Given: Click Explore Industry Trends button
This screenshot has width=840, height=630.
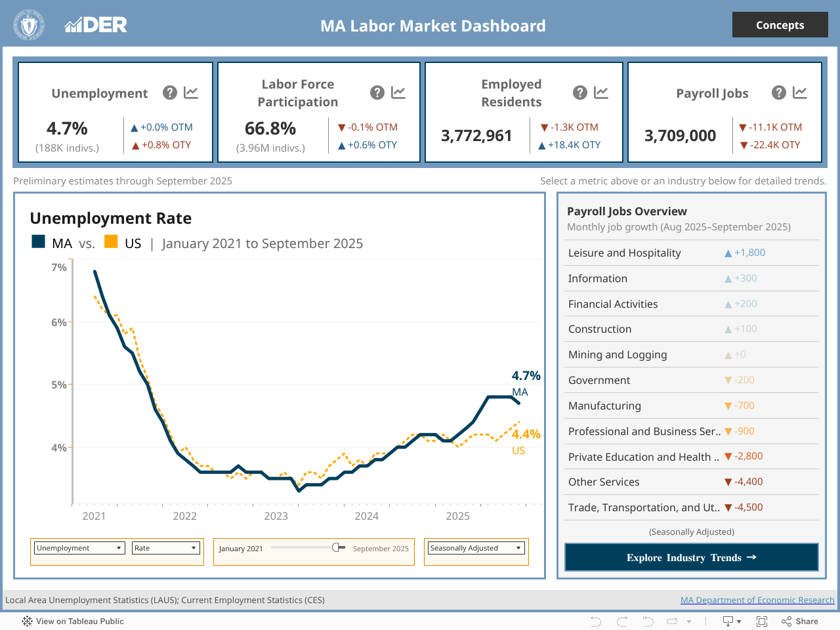Looking at the screenshot, I should coord(691,557).
